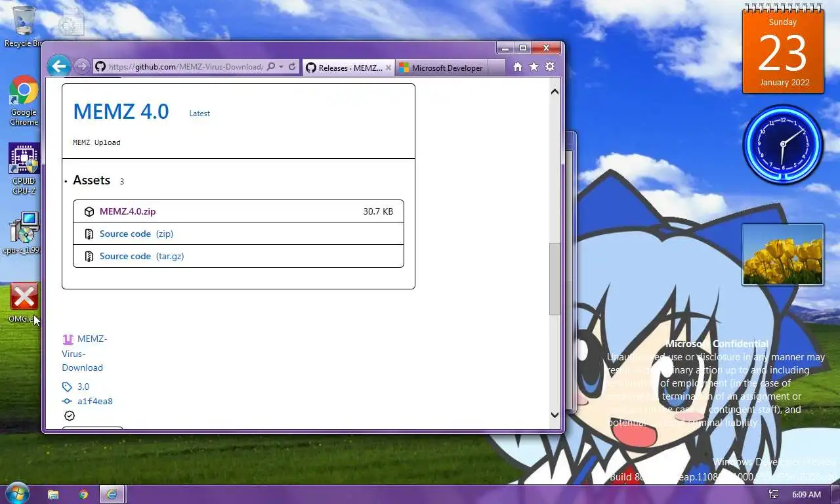Click the calendar gadget showing Sunday 23

tap(783, 49)
